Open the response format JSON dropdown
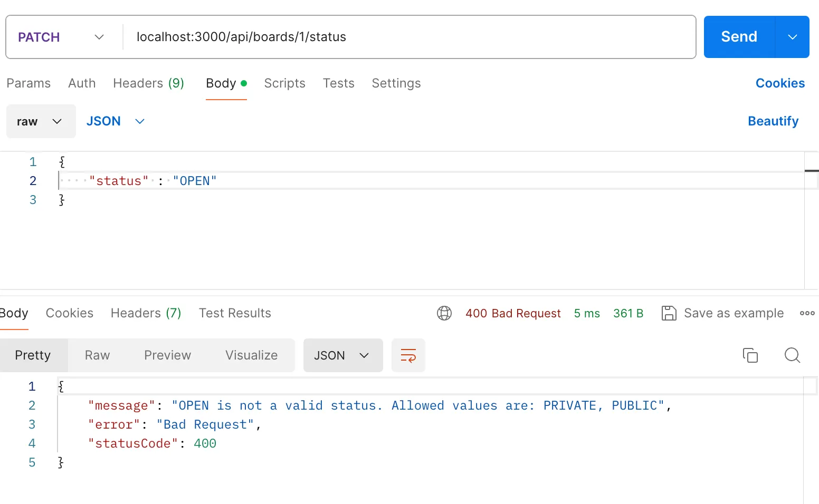Viewport: 819px width, 504px height. pyautogui.click(x=343, y=355)
